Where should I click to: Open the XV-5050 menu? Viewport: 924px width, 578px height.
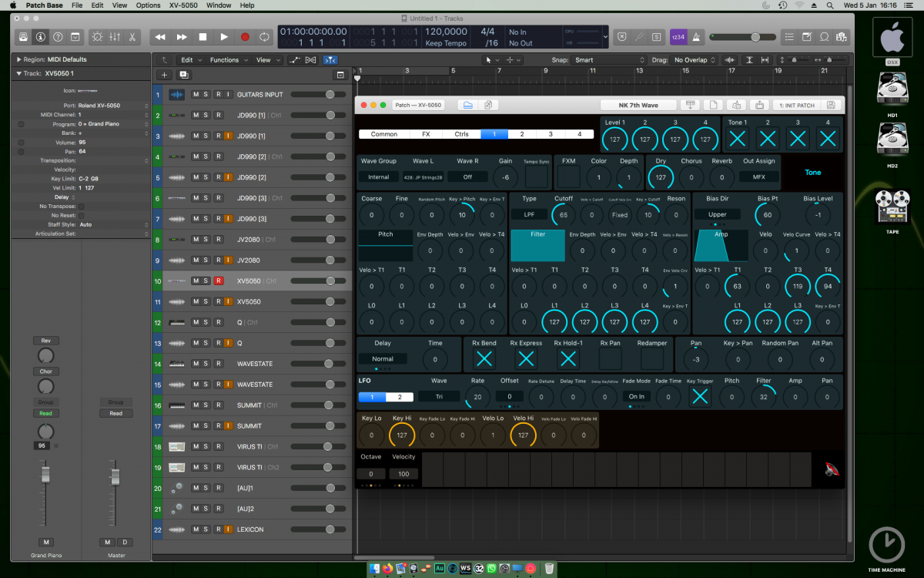(x=184, y=5)
